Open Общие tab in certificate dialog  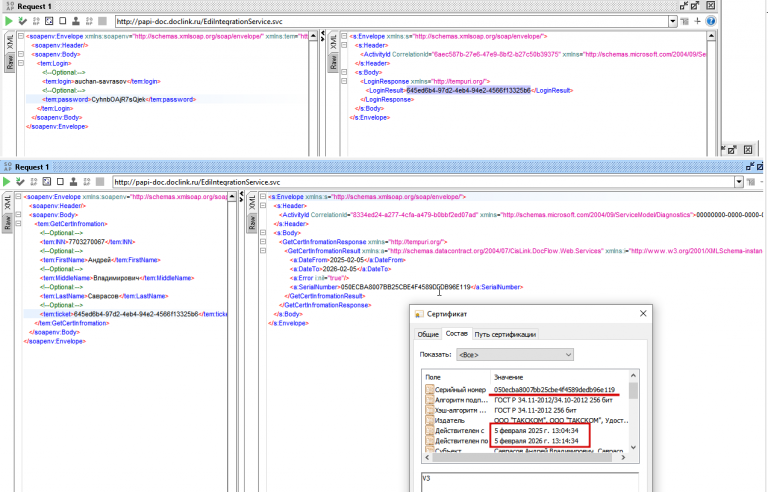[428, 334]
